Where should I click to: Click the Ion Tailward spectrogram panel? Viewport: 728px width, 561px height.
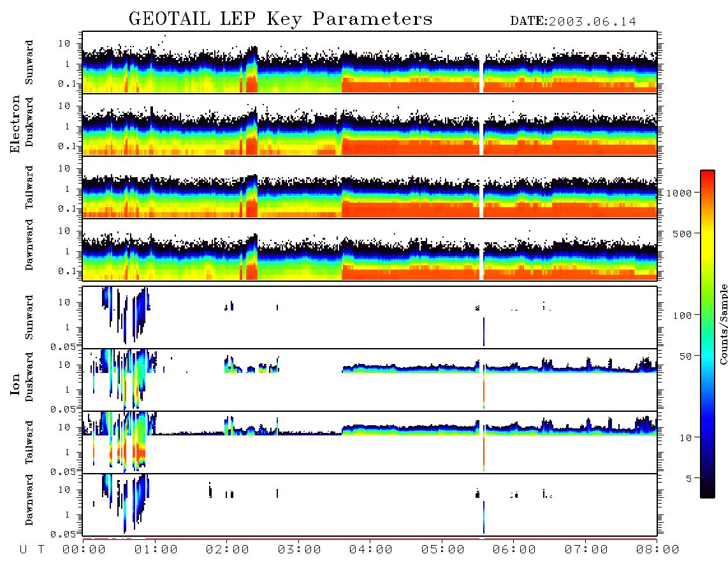click(370, 442)
